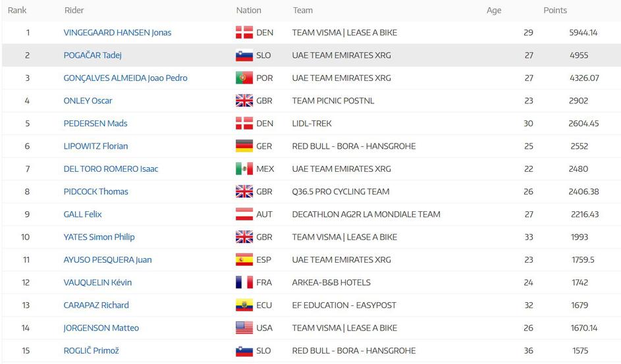Click the Austria flag icon

(x=244, y=215)
